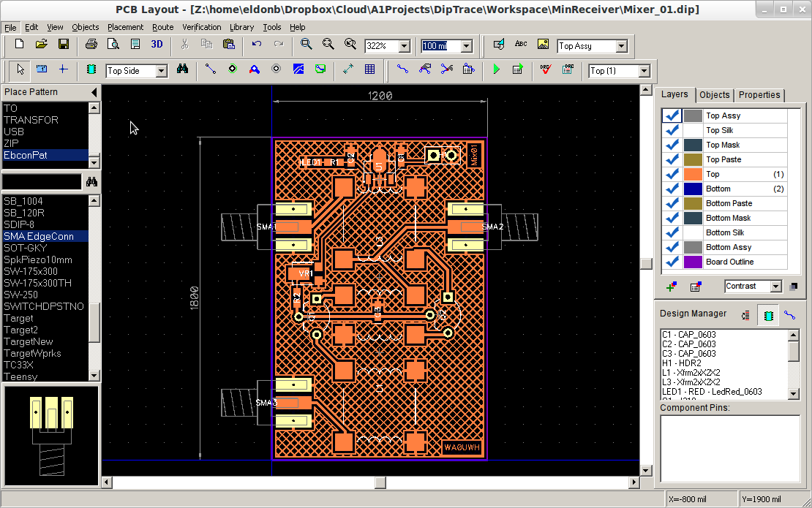Select the USB library in list
The width and height of the screenshot is (812, 508).
pos(45,132)
